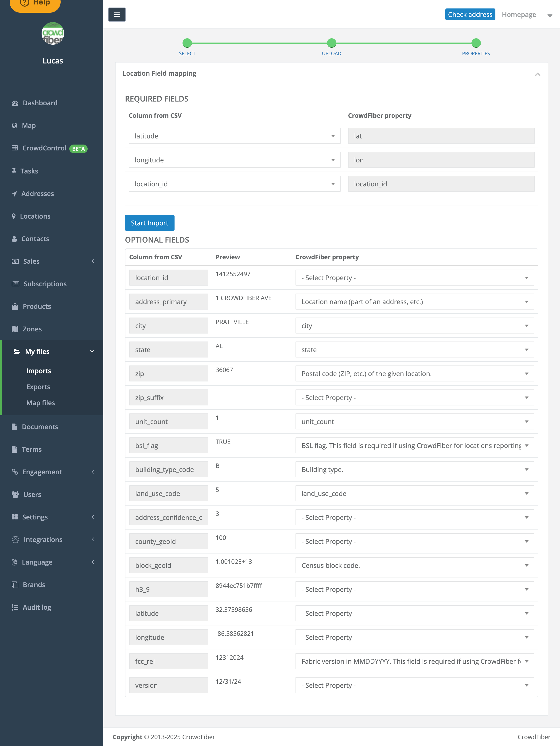Viewport: 560px width, 746px height.
Task: Click the Help icon button
Action: [25, 2]
